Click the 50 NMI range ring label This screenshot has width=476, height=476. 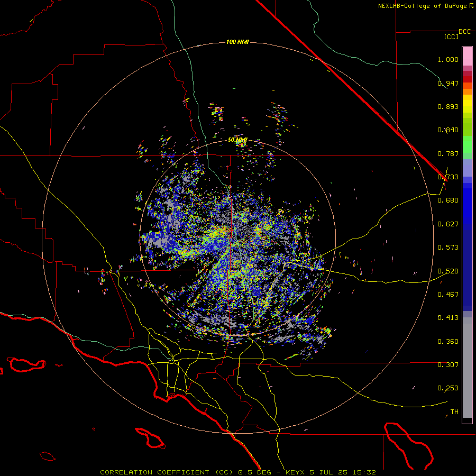point(237,140)
